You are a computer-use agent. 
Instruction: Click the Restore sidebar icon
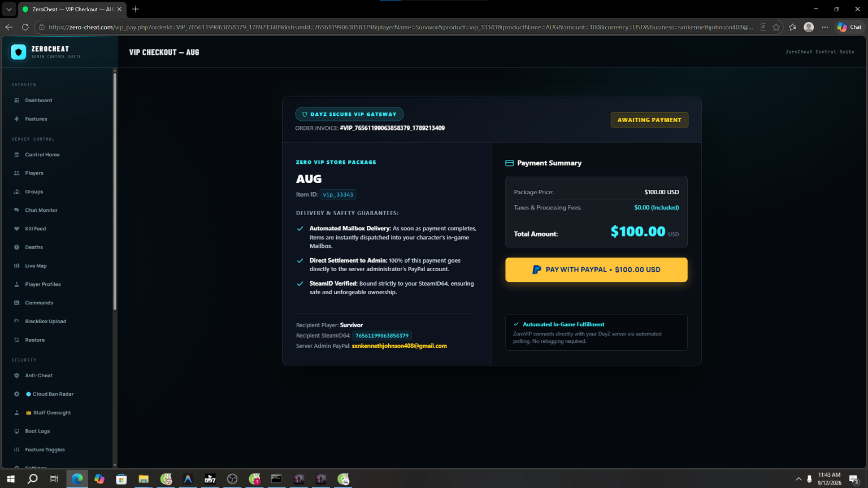coord(16,340)
